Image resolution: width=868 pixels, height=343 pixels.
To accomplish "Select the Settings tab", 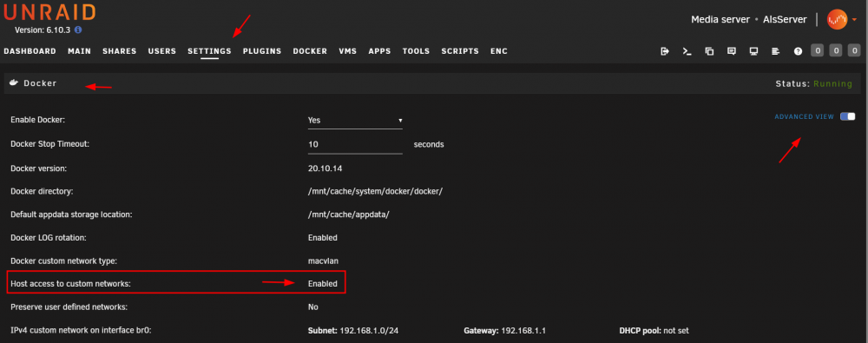I will click(x=209, y=51).
